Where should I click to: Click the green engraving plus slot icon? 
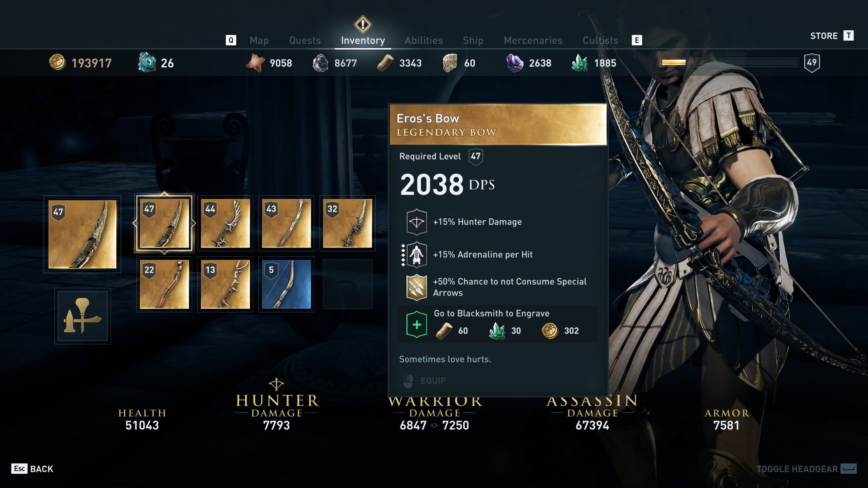416,325
